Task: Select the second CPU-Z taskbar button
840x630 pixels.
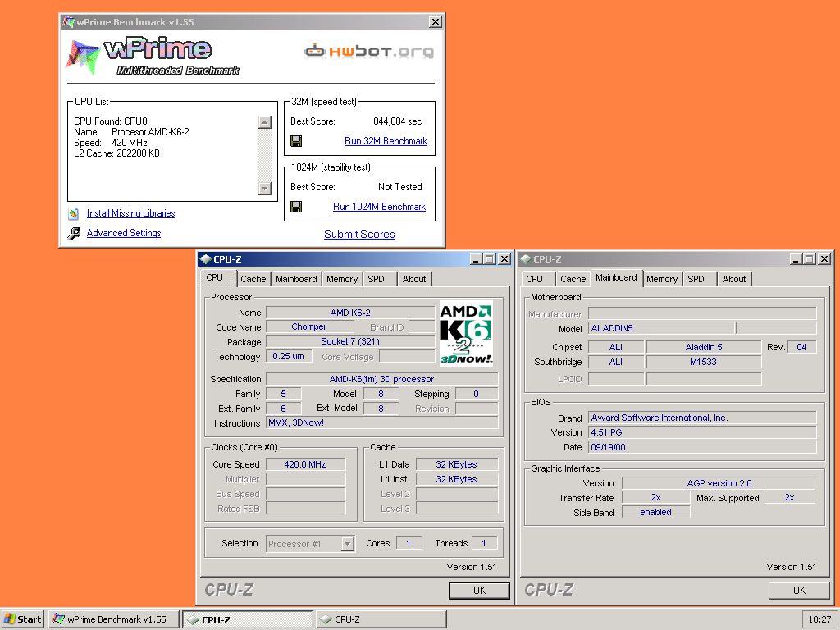Action: pyautogui.click(x=381, y=619)
